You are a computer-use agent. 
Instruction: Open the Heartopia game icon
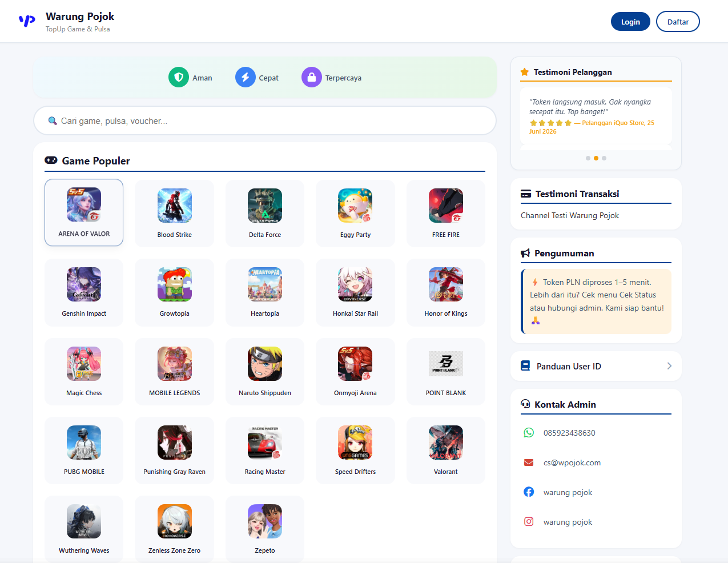[265, 284]
